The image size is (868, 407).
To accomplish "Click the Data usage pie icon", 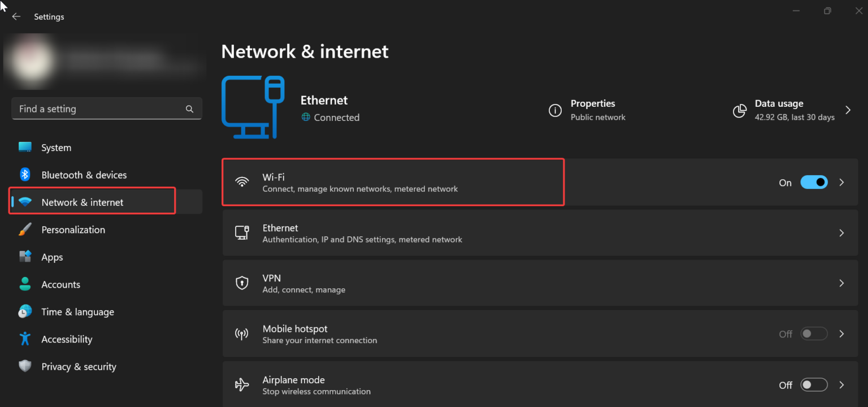I will tap(739, 110).
